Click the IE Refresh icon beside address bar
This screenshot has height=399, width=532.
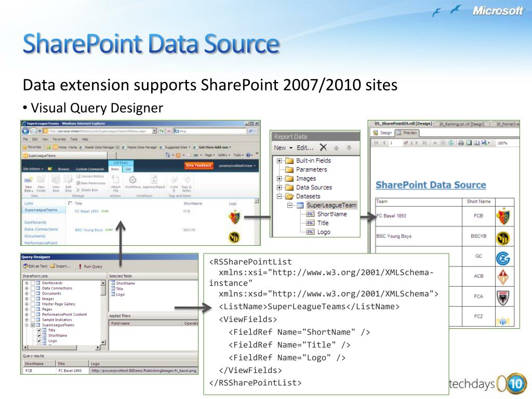pyautogui.click(x=162, y=131)
